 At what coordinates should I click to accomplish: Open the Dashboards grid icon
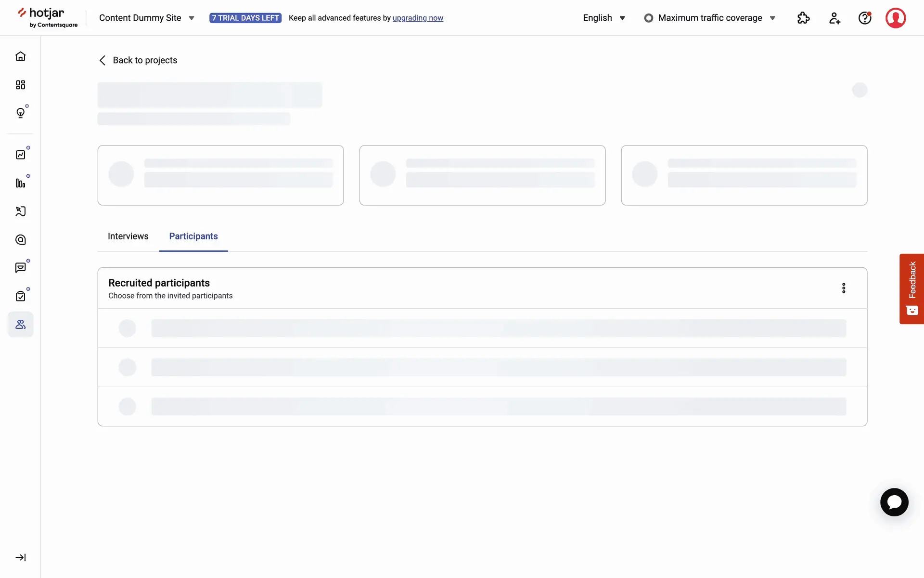(20, 85)
